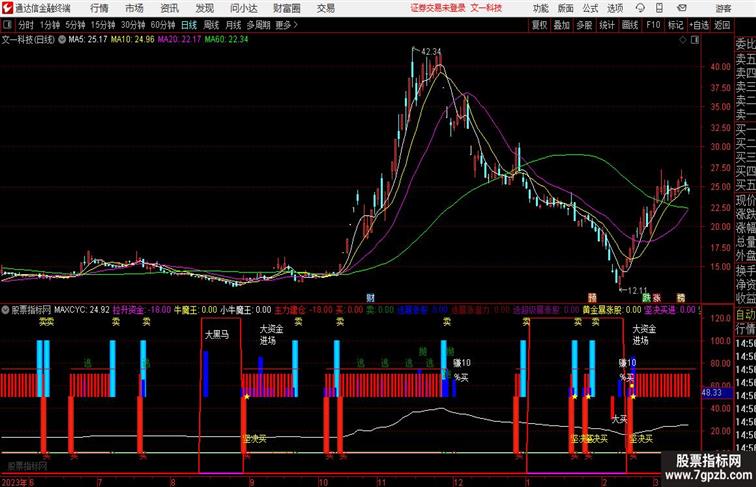This screenshot has height=487, width=756.
Task: Click the 40.00 price axis label
Action: coord(720,67)
